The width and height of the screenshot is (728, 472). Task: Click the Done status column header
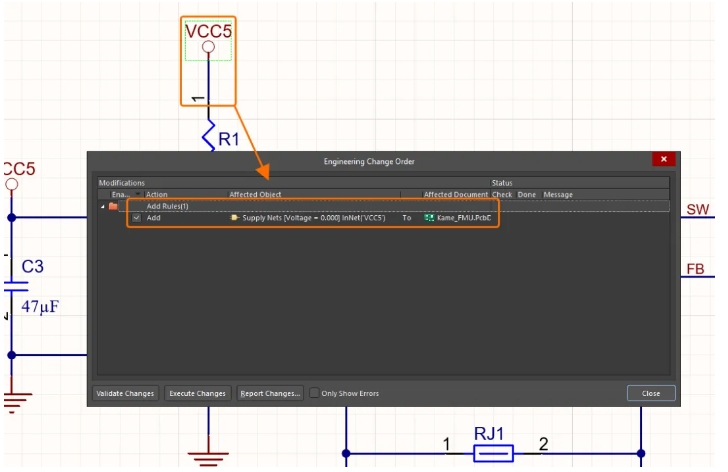(527, 194)
